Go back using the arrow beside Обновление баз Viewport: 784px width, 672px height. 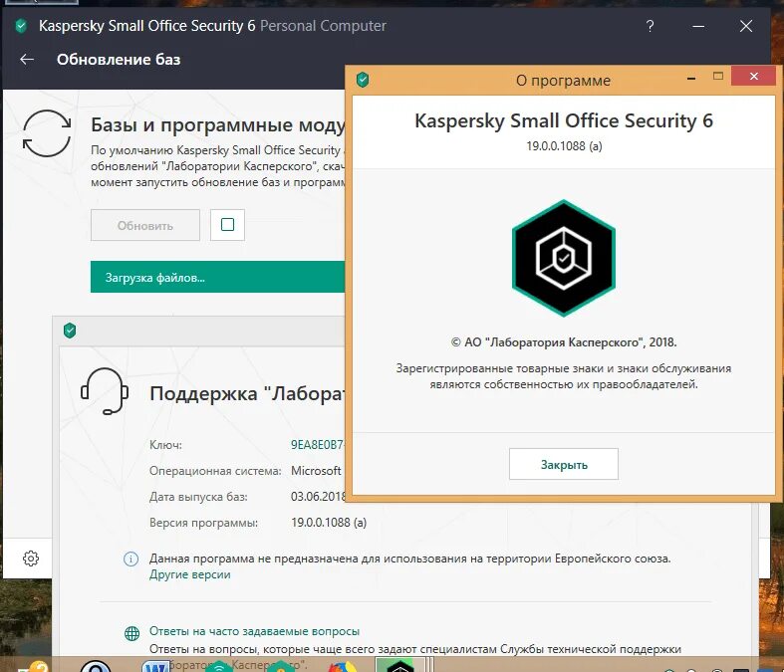click(x=27, y=60)
